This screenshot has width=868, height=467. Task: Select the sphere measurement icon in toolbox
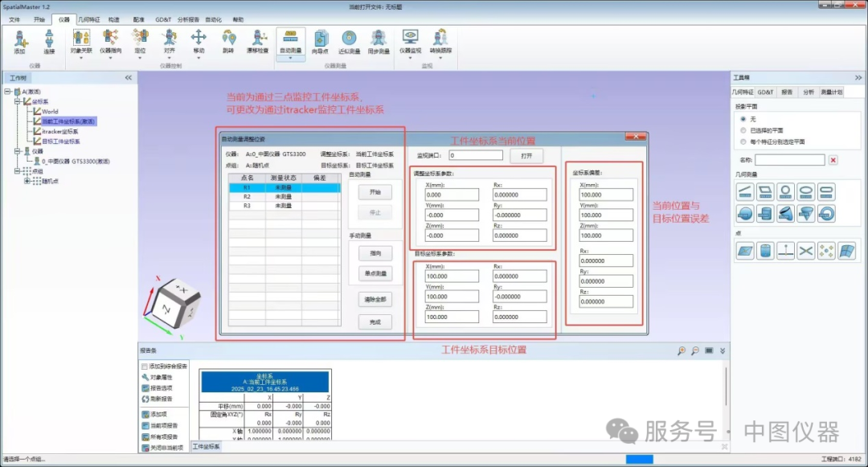745,214
